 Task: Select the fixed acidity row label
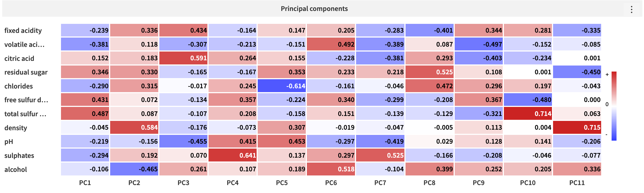(23, 30)
